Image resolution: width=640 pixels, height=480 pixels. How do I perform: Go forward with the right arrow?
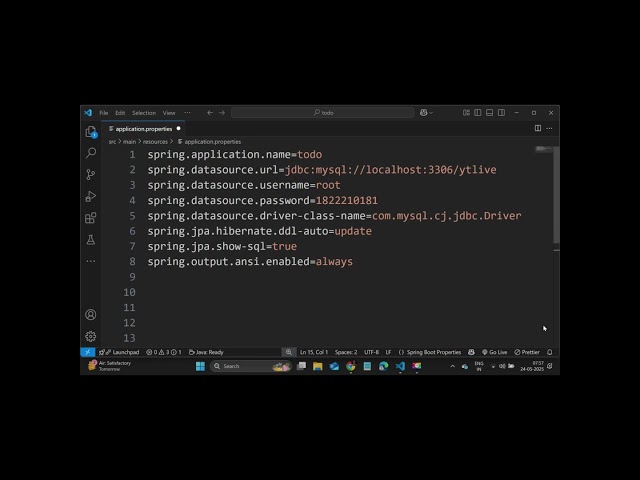(222, 113)
